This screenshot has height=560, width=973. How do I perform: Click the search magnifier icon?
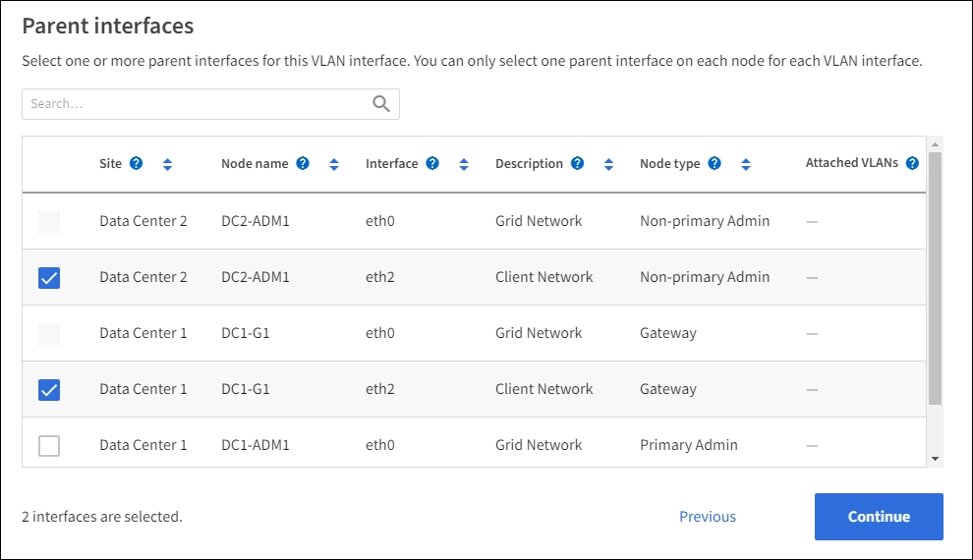[x=381, y=104]
